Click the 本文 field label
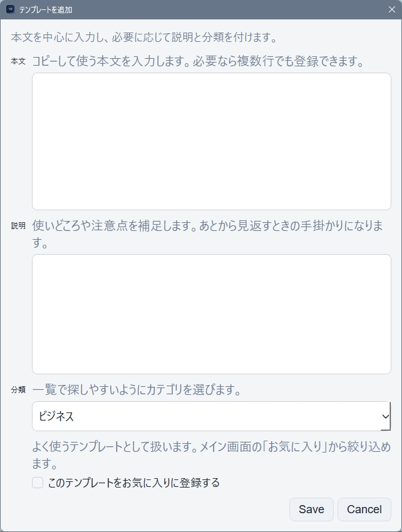The height and width of the screenshot is (532, 402). coord(18,61)
